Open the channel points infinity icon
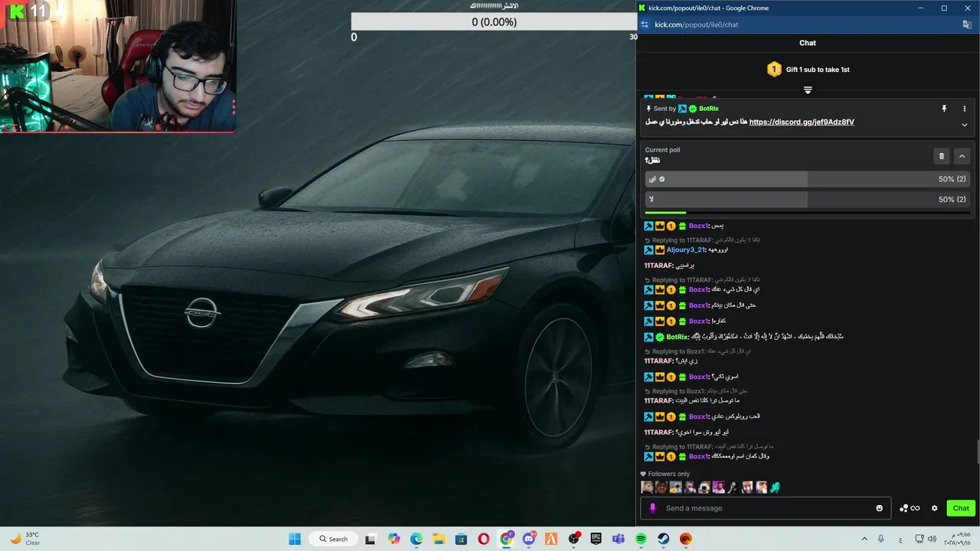This screenshot has height=551, width=980. (x=910, y=508)
